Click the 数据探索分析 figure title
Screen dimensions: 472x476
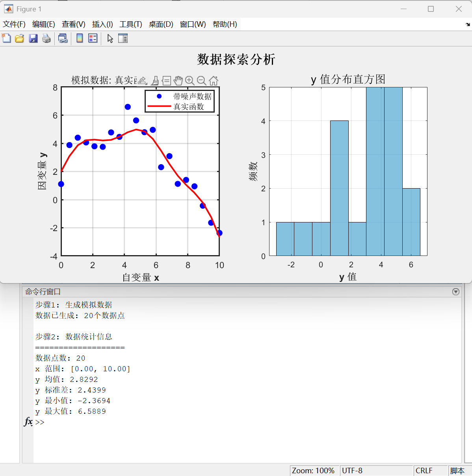click(236, 59)
